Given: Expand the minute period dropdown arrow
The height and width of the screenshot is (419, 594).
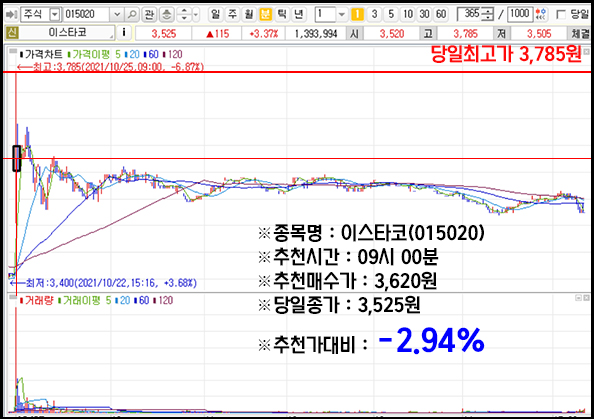Looking at the screenshot, I should coord(342,14).
